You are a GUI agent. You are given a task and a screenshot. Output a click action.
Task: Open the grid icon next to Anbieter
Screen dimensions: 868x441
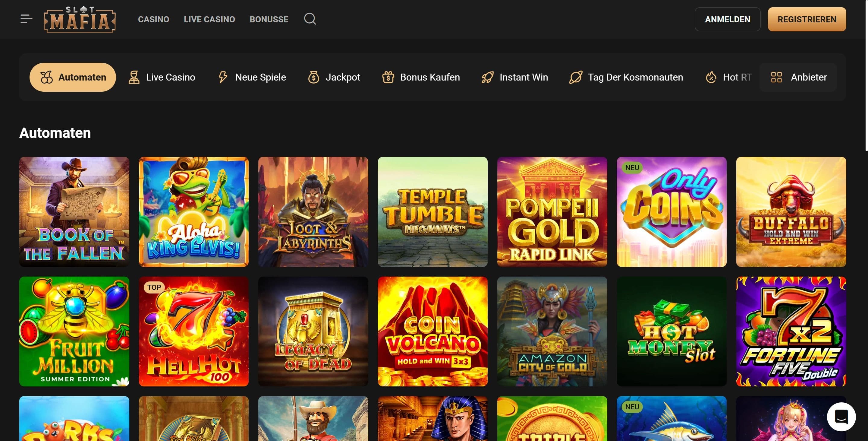777,77
